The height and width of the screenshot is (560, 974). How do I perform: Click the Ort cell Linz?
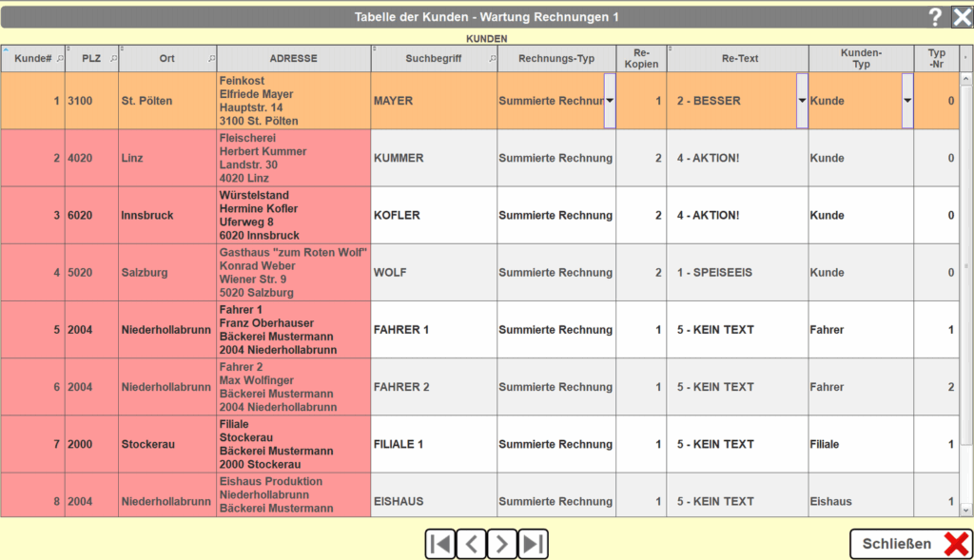(x=167, y=158)
